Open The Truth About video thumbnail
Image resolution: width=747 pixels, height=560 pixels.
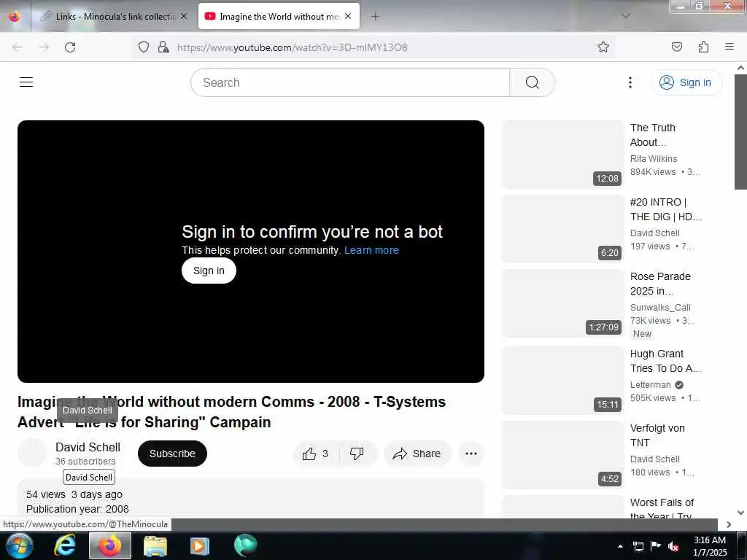click(563, 155)
